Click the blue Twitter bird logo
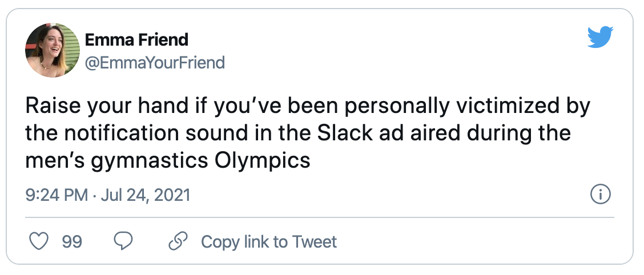Viewport: 644px width, 275px height. (x=600, y=38)
